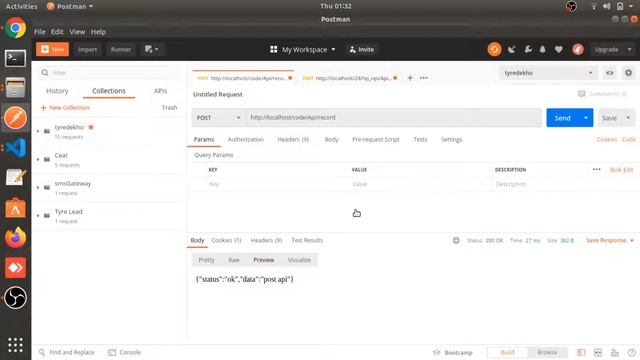Screen dimensions: 640x360
Task: Open response Cookies (1) tab
Action: 226,240
